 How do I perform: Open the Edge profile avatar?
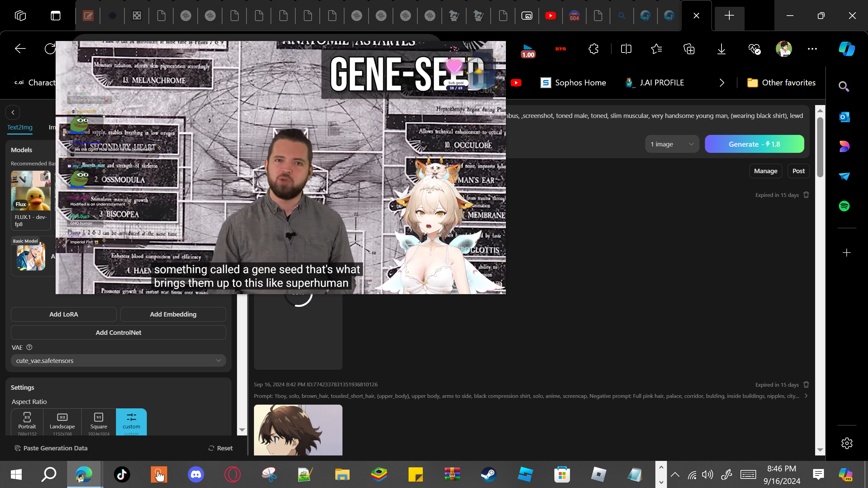point(784,49)
